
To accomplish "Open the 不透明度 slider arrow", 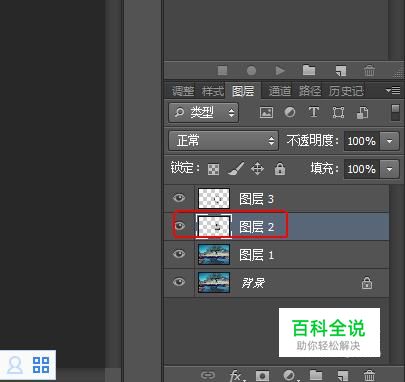I will 389,141.
